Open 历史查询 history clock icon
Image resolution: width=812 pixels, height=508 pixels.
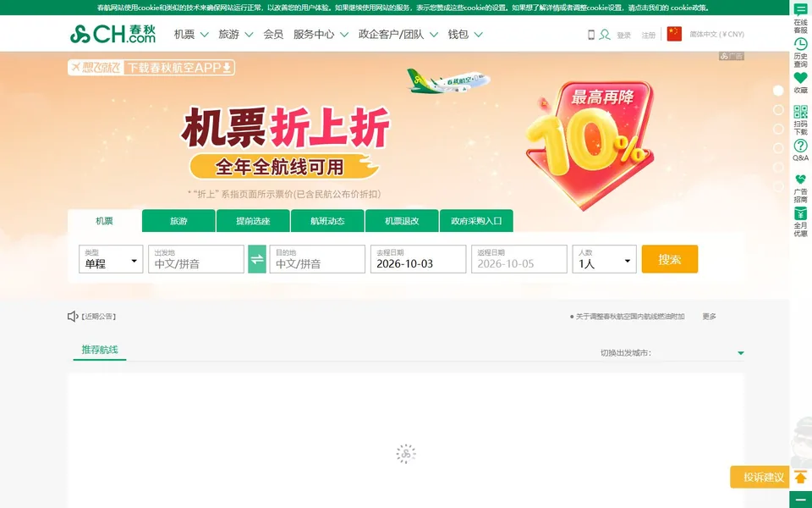tap(801, 44)
